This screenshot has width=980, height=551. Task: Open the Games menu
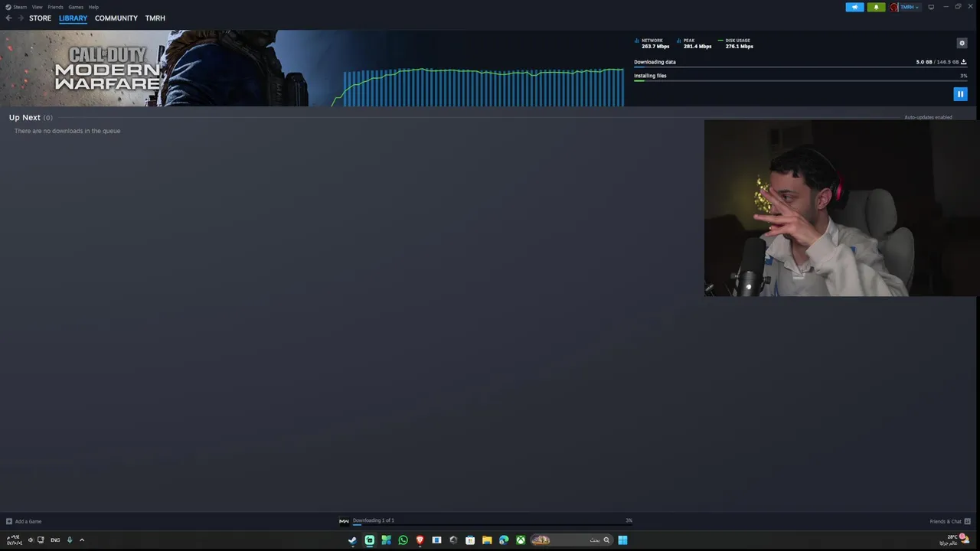[x=76, y=7]
